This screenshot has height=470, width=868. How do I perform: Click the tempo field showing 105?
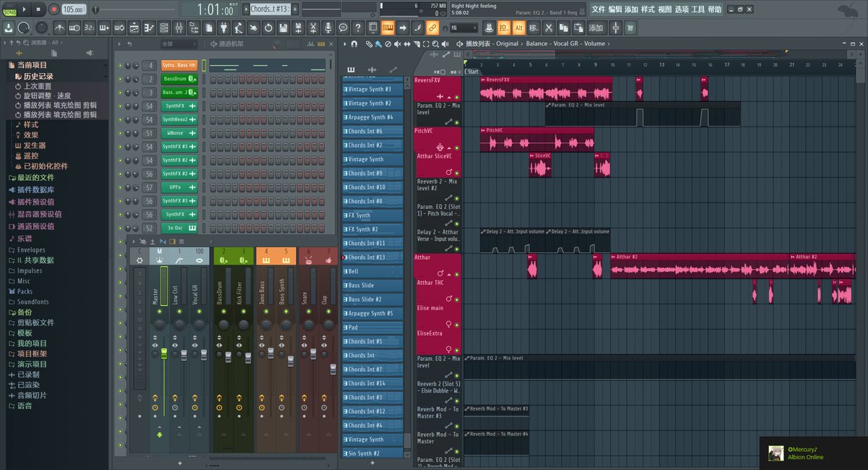click(73, 9)
